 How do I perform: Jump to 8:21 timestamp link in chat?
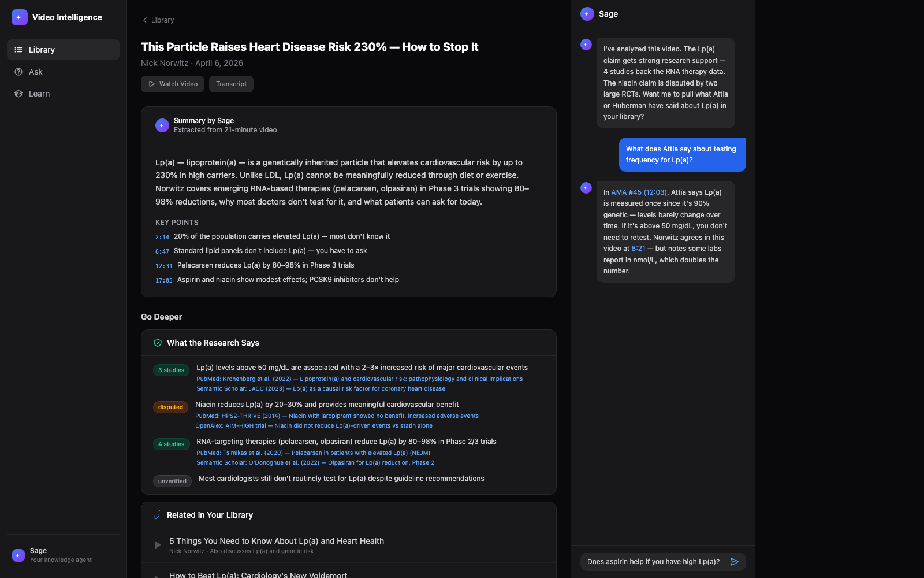click(x=638, y=249)
